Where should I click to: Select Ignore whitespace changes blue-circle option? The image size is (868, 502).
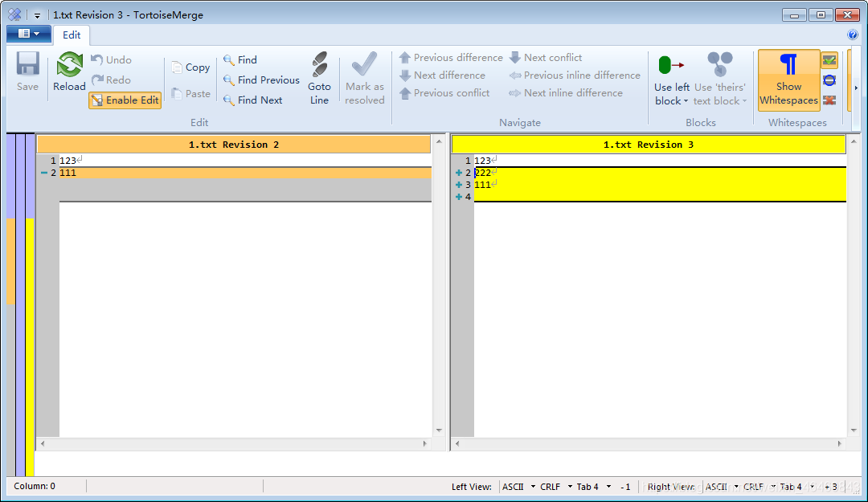point(829,80)
